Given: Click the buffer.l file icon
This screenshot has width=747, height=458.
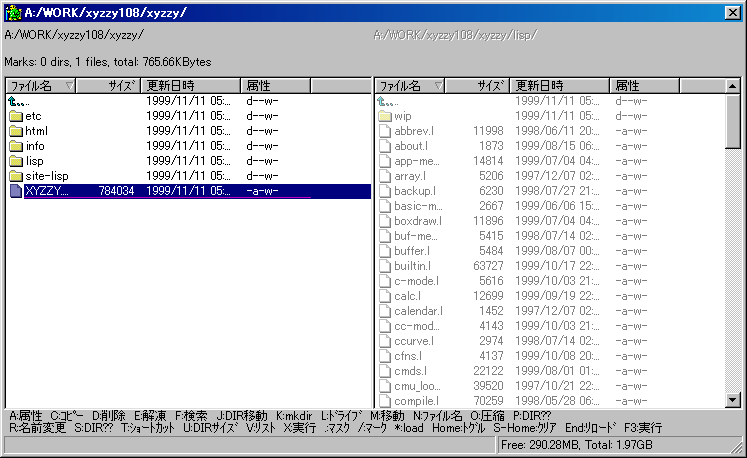Looking at the screenshot, I should [385, 251].
